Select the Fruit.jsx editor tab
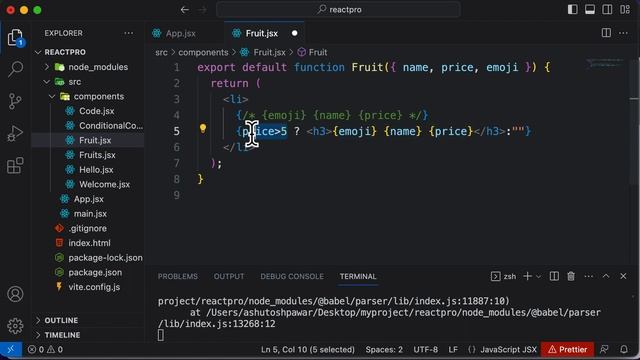The width and height of the screenshot is (640, 360). (x=261, y=33)
